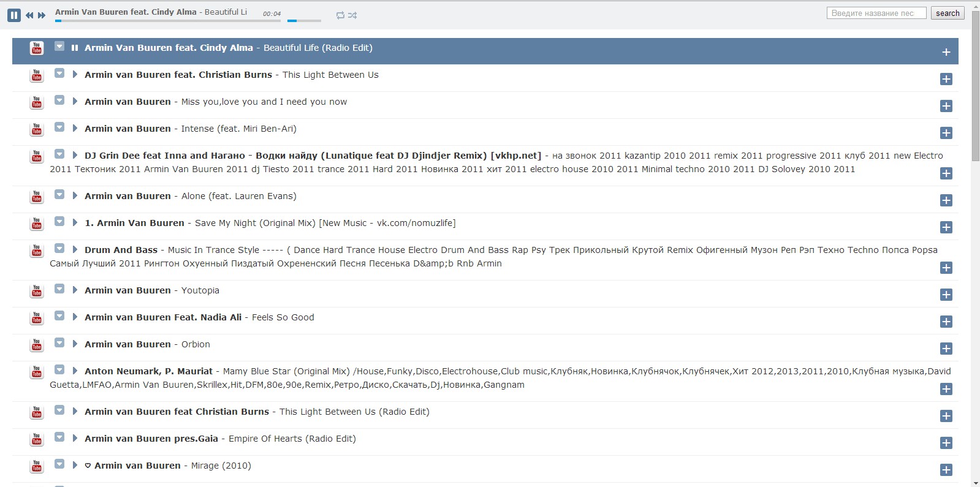
Task: Play Empire Of Hearts (Radio Edit)
Action: click(x=75, y=439)
